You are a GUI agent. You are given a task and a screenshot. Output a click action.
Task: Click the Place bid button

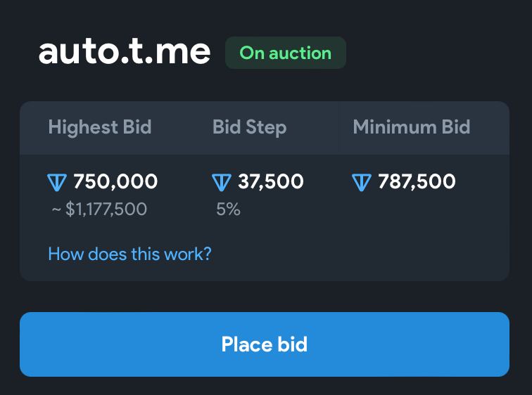[265, 344]
